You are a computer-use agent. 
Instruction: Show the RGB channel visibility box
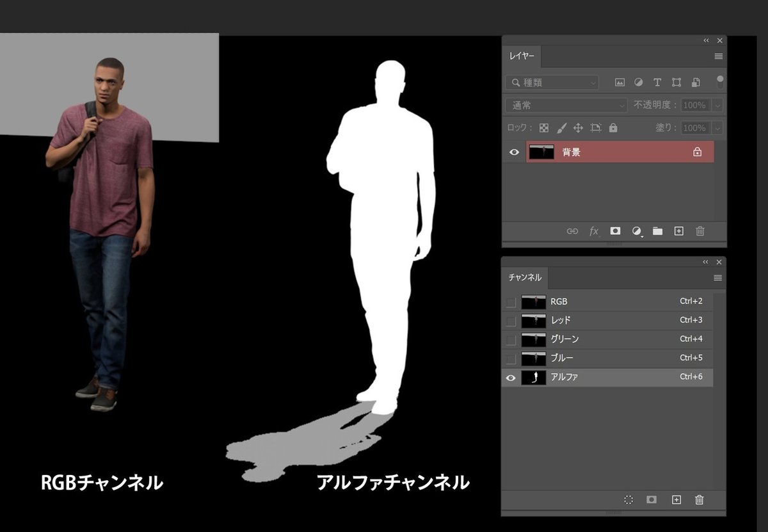coord(511,302)
